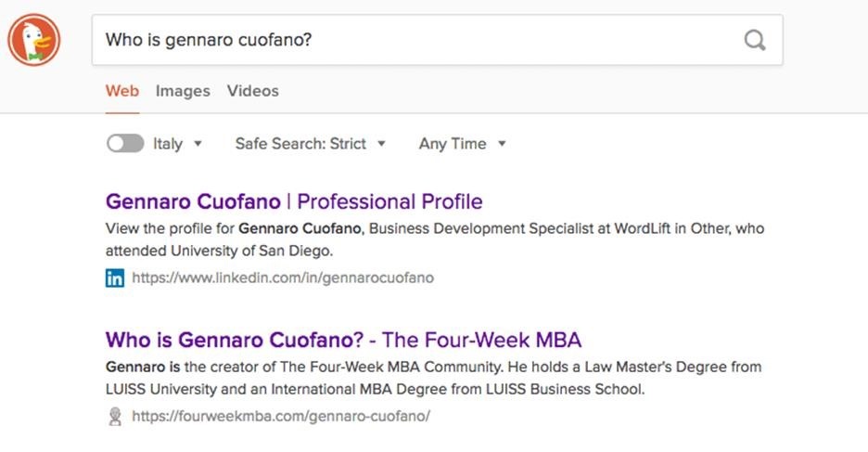Click the arrow next to Safe Search: Strict
868x452 pixels.
382,144
